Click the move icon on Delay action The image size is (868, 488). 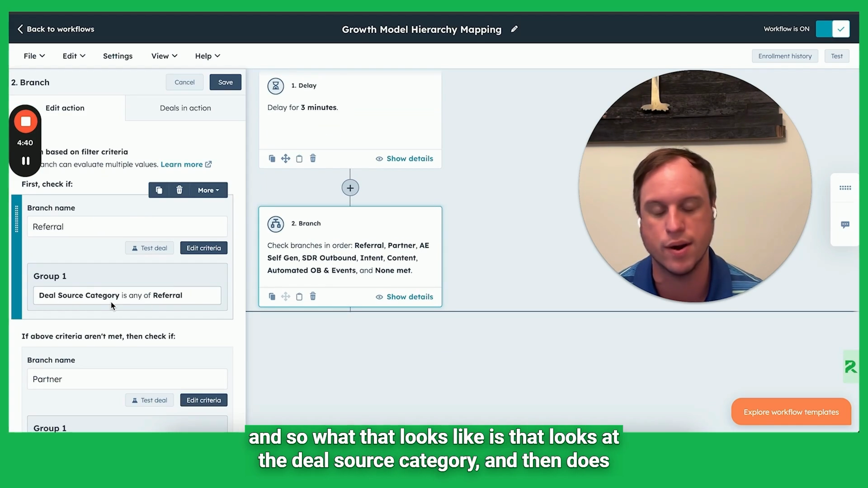tap(285, 159)
